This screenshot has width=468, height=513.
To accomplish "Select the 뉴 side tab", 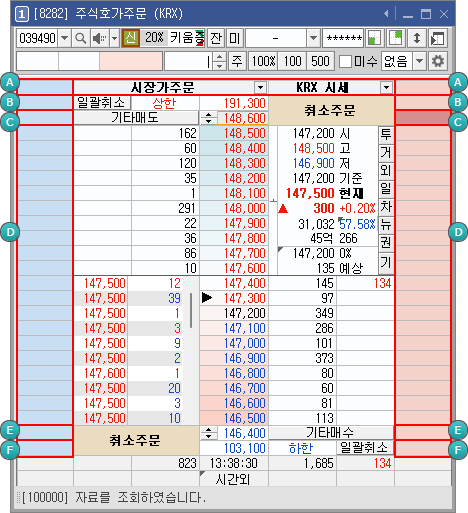I will coord(386,224).
